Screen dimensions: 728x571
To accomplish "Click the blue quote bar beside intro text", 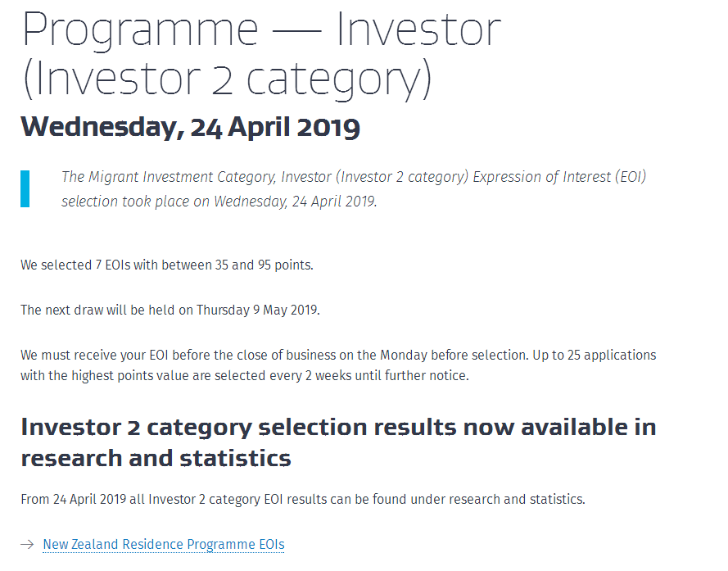I will 25,188.
